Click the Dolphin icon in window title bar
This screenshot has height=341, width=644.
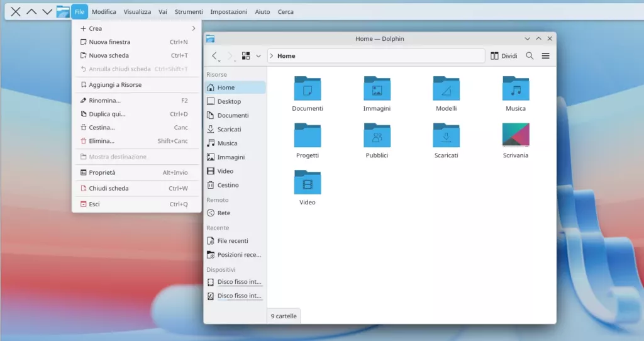[210, 38]
